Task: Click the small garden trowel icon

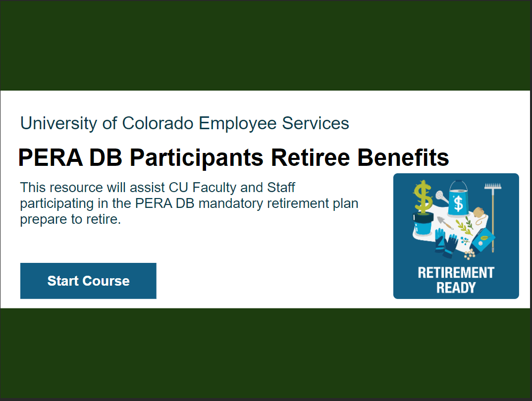Action: pyautogui.click(x=445, y=223)
